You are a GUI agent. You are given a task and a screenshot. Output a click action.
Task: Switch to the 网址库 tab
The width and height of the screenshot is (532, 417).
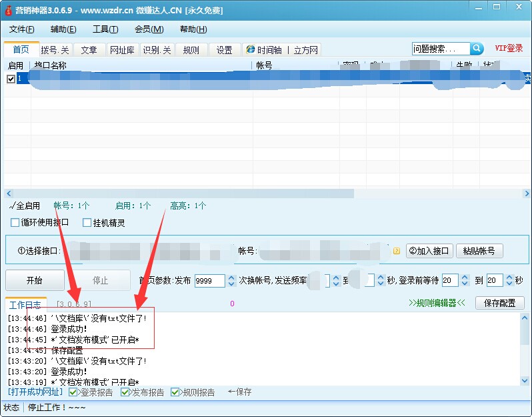point(122,50)
